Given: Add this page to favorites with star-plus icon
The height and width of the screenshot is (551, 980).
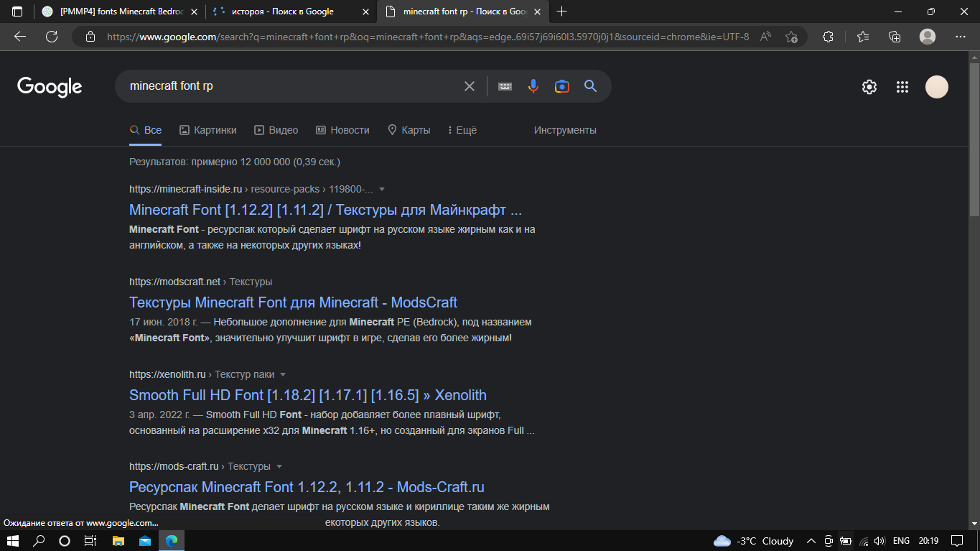Looking at the screenshot, I should coord(791,37).
